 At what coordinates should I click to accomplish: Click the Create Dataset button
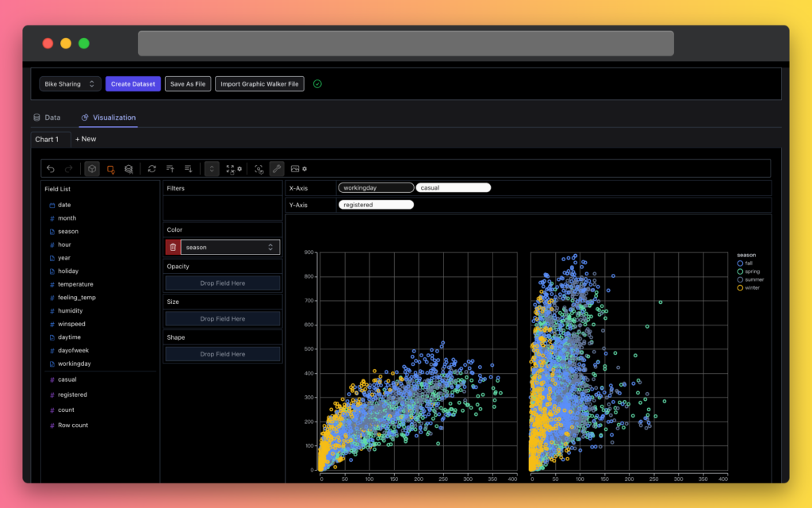[132, 84]
